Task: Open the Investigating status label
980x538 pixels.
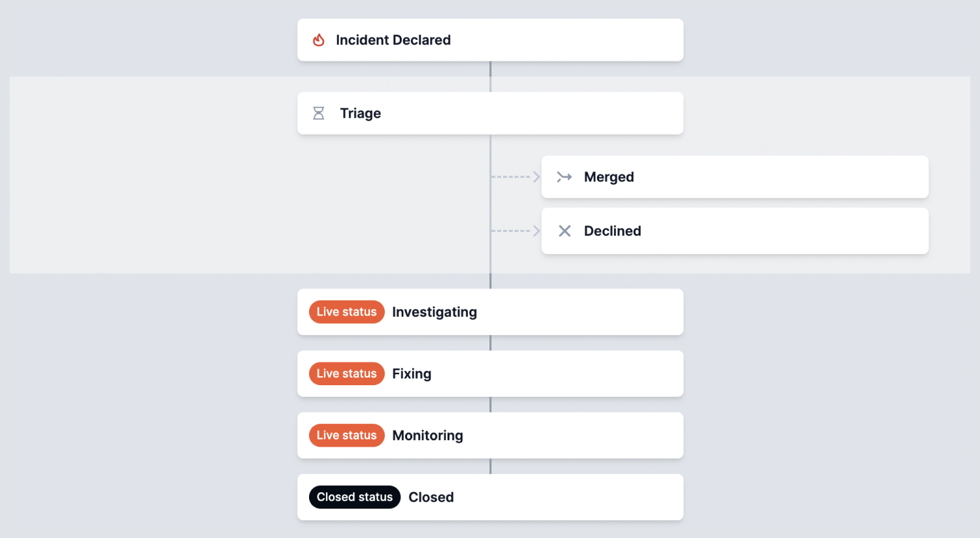Action: tap(434, 312)
